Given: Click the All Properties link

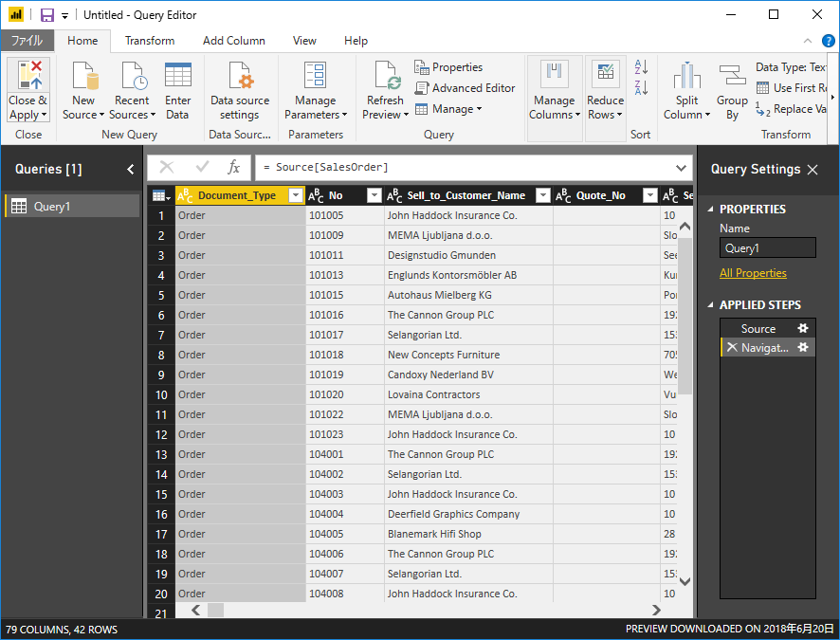Looking at the screenshot, I should (753, 273).
